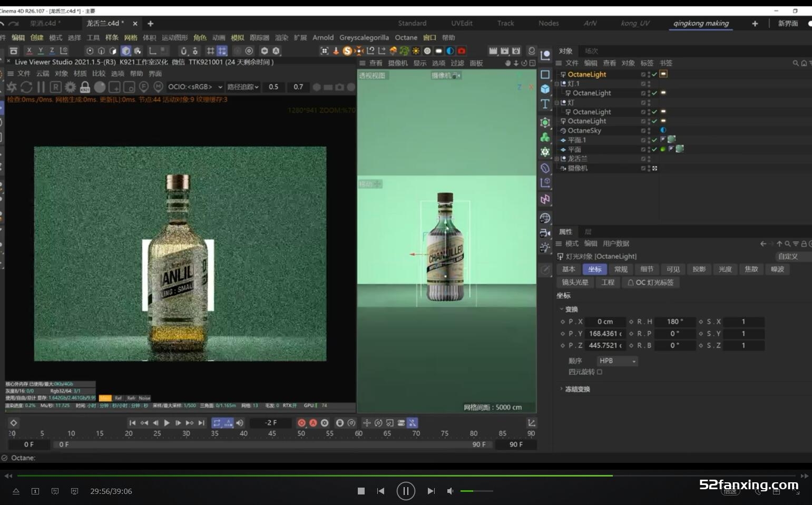
Task: Click the rectangle spline icon in side palette
Action: point(545,74)
